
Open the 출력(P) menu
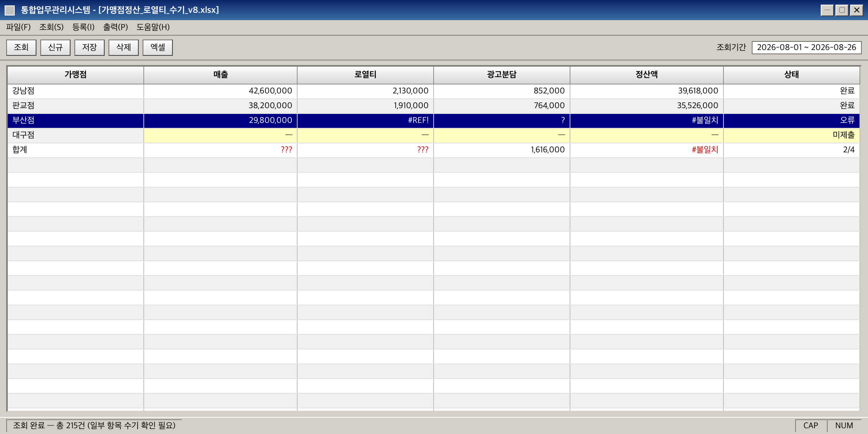(x=115, y=27)
